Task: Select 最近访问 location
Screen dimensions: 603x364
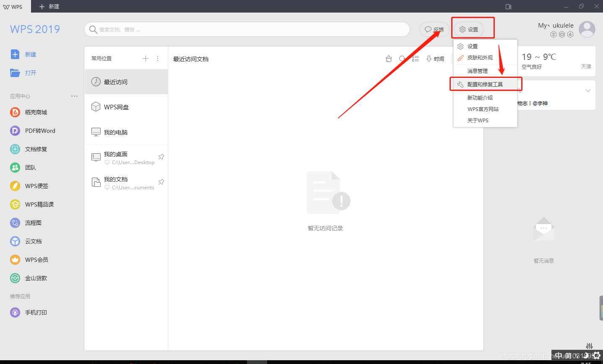Action: click(x=126, y=82)
